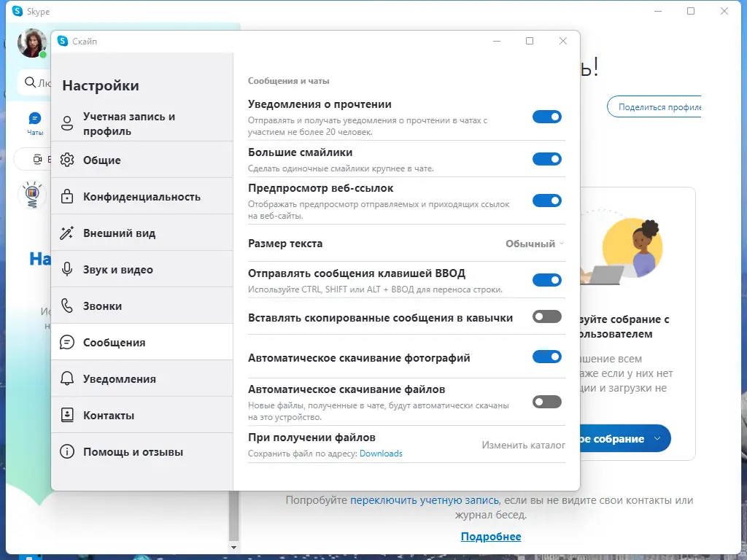Turn on automatic file downloads
The image size is (747, 560).
click(x=546, y=402)
